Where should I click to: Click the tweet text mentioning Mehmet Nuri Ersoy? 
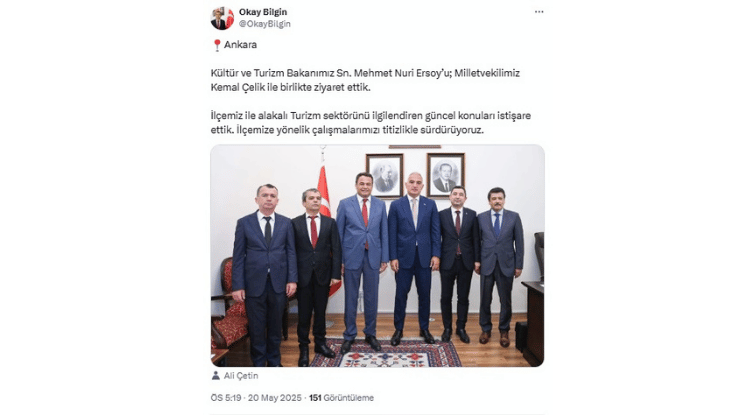365,80
